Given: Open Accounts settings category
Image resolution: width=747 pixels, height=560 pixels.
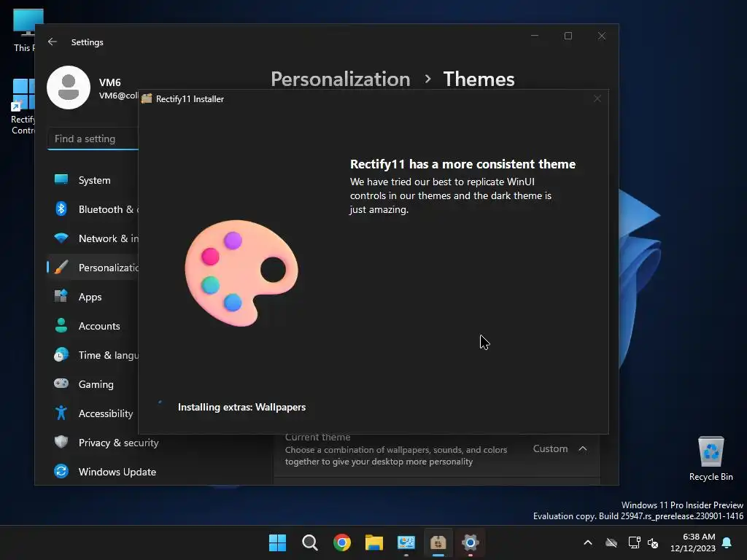Looking at the screenshot, I should [93, 326].
